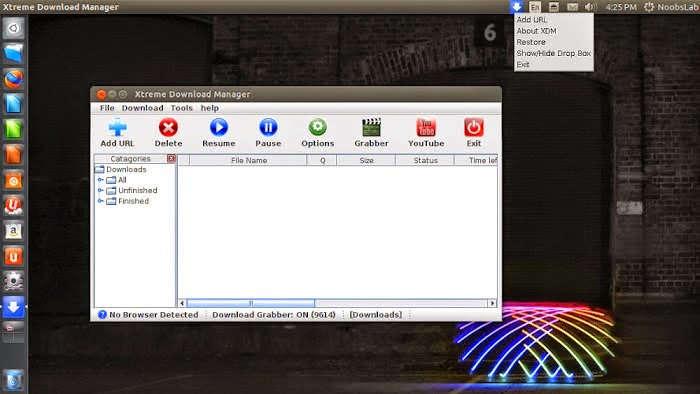
Task: Open the Amazon launcher icon
Action: (x=13, y=231)
